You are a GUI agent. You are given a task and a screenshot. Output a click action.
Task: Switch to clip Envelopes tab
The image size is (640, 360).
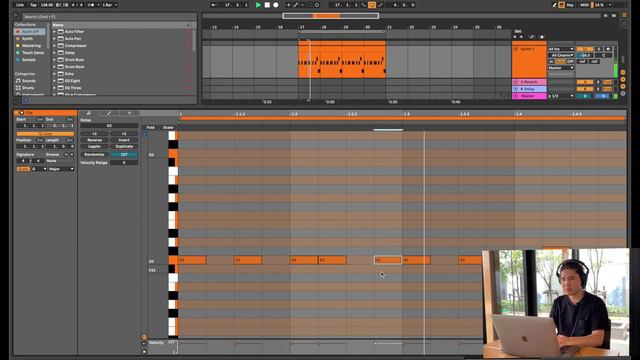point(109,113)
